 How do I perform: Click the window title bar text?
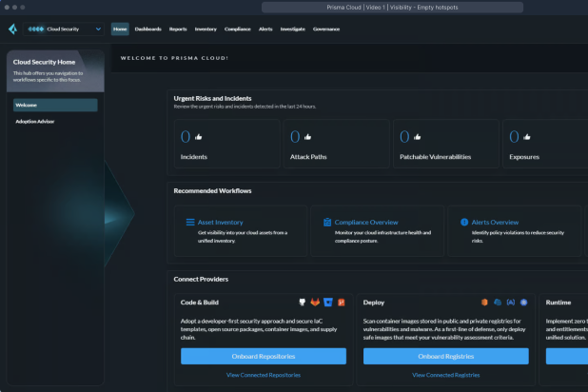(392, 8)
